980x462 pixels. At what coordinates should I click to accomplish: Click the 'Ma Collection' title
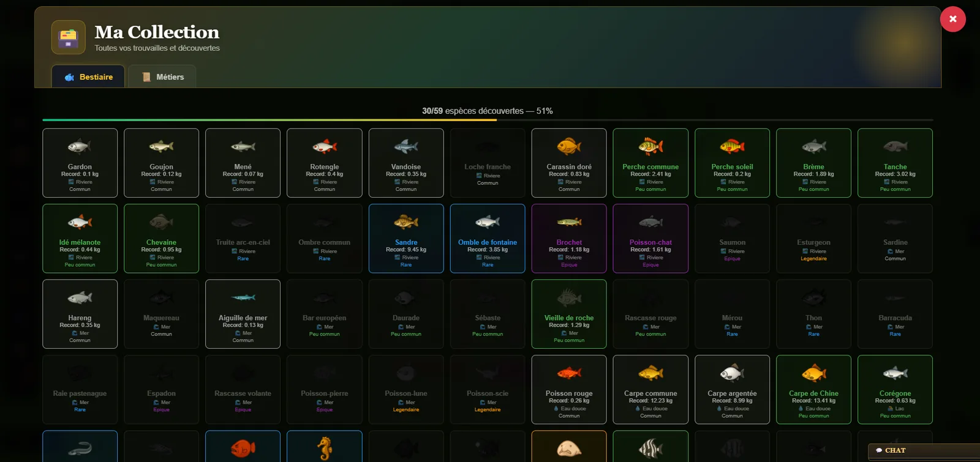(157, 32)
